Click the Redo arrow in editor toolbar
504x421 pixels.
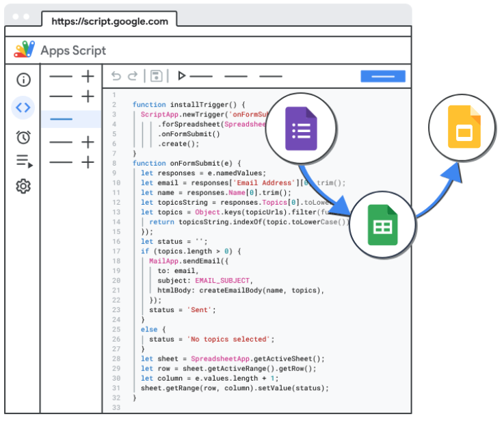point(133,76)
